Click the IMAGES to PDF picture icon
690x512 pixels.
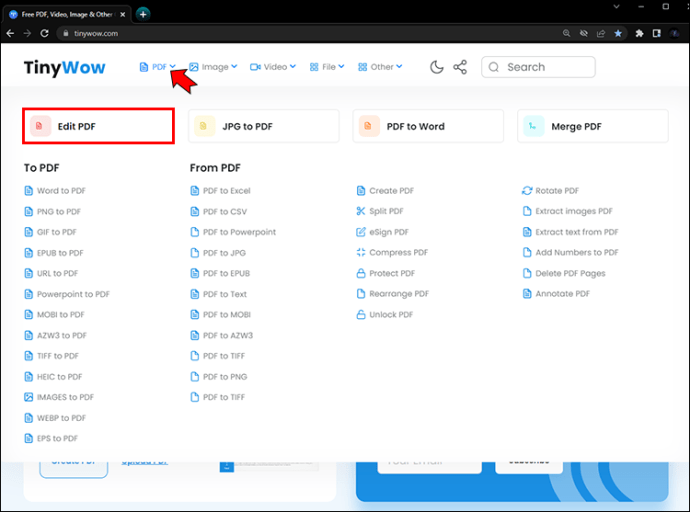click(29, 397)
